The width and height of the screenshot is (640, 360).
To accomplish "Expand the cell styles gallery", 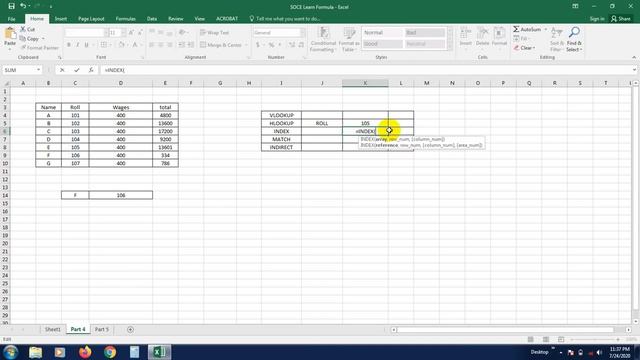I will click(450, 48).
